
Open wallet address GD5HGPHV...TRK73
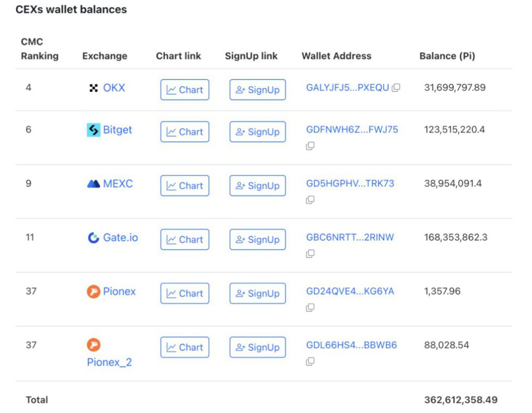[350, 183]
